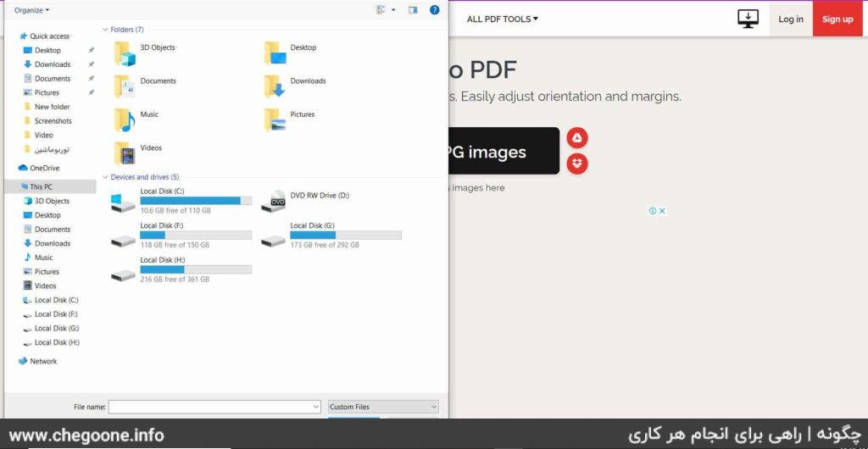Open ALL PDF TOOLS menu on website
868x449 pixels.
(x=502, y=19)
